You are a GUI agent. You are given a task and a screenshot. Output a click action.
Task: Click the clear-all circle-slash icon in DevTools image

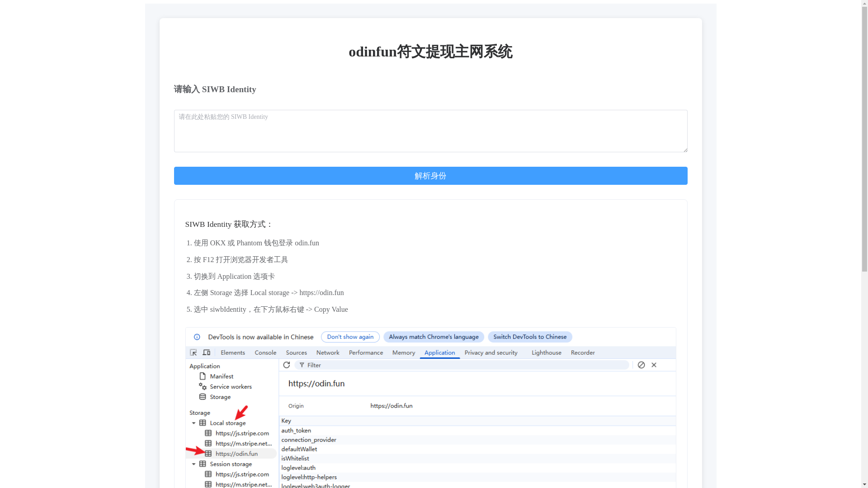coord(641,365)
